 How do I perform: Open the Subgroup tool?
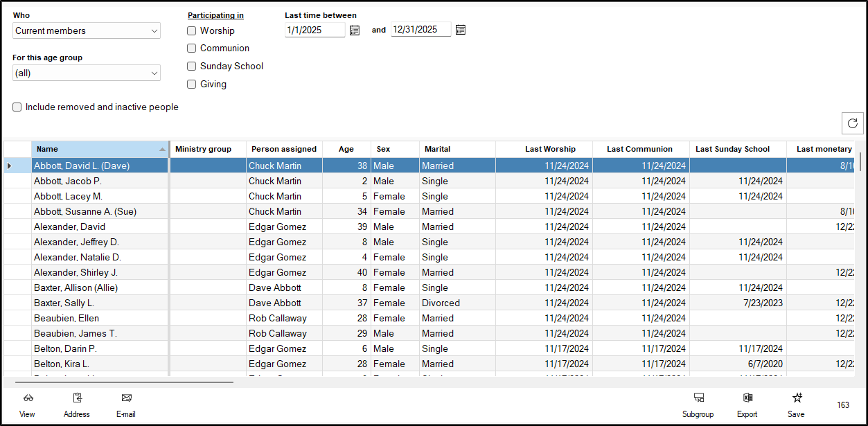coord(698,398)
